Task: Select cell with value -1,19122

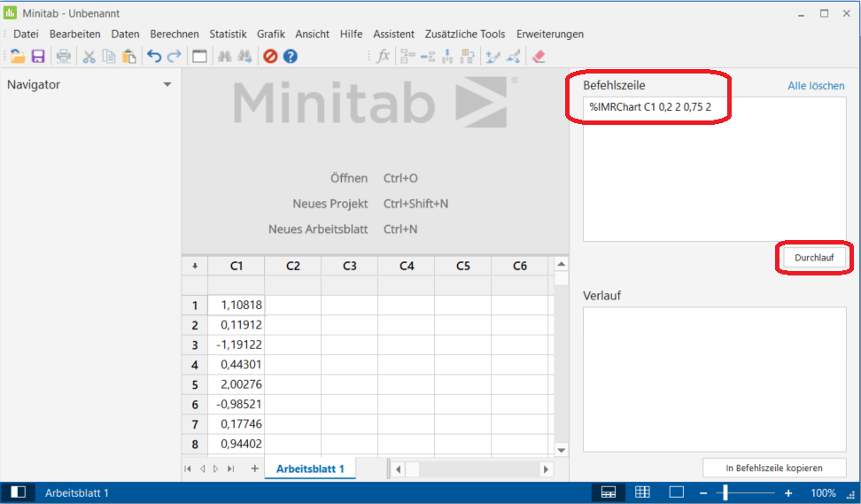Action: 237,345
